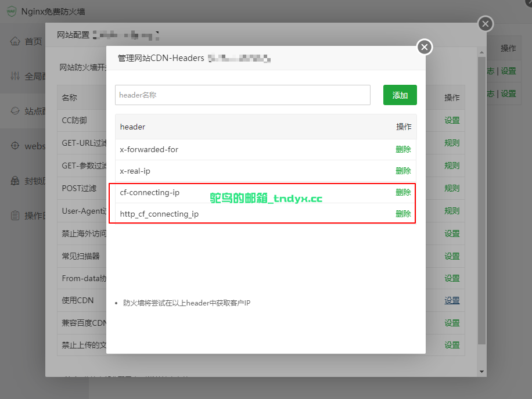The height and width of the screenshot is (399, 532).
Task: Open 规则 for GET-URL过滤
Action: click(452, 143)
